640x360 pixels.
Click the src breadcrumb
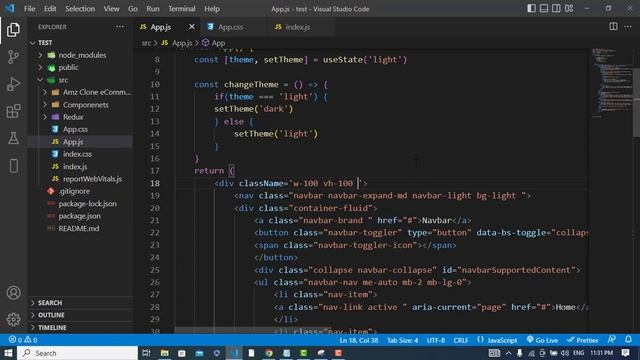[x=146, y=43]
